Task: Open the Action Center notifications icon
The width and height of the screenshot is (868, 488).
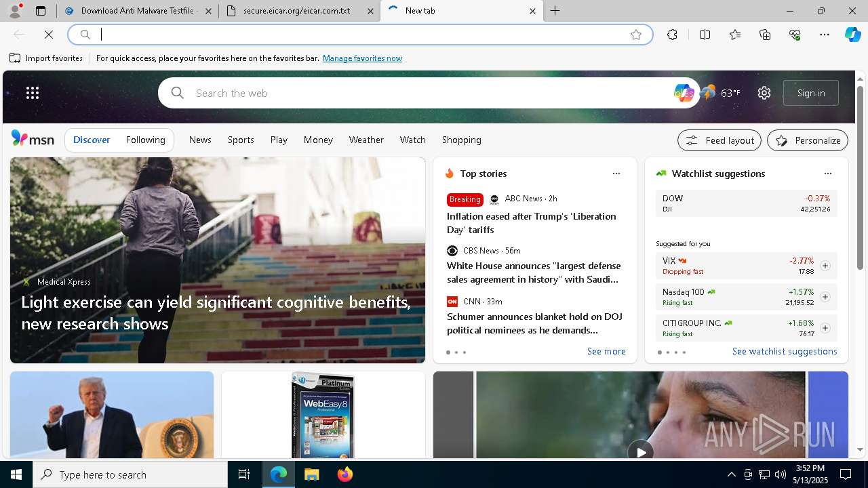Action: pos(846,474)
